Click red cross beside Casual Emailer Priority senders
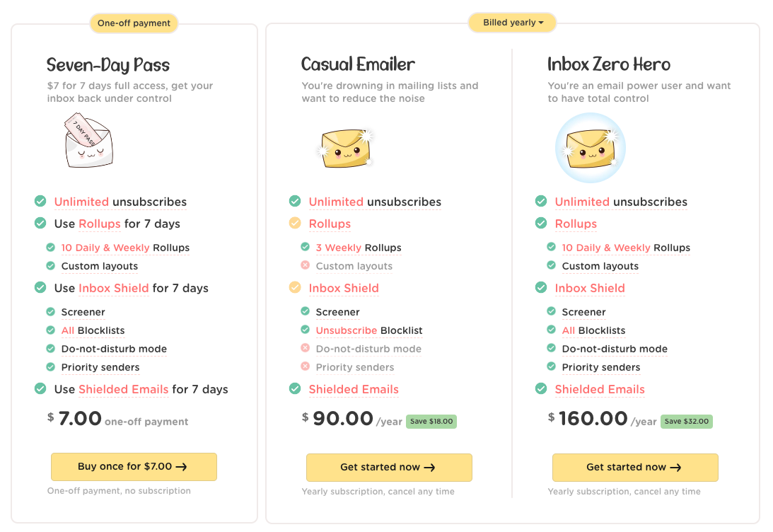773x532 pixels. coord(305,366)
